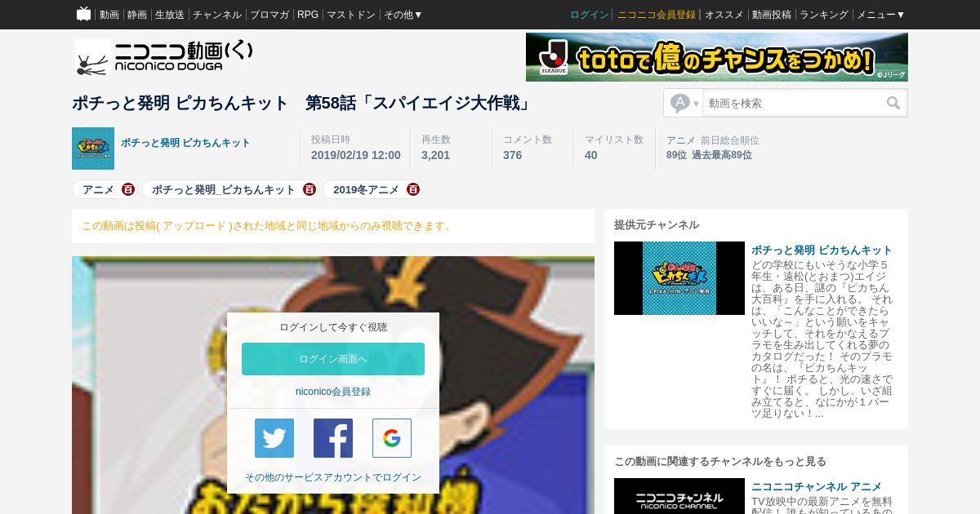The width and height of the screenshot is (980, 514).
Task: Open ランキング in the top bar
Action: click(x=824, y=15)
